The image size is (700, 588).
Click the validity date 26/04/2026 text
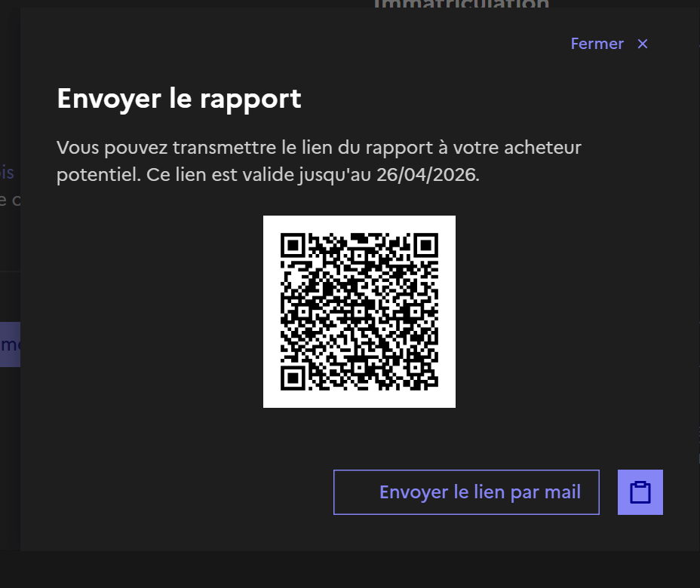coord(428,174)
